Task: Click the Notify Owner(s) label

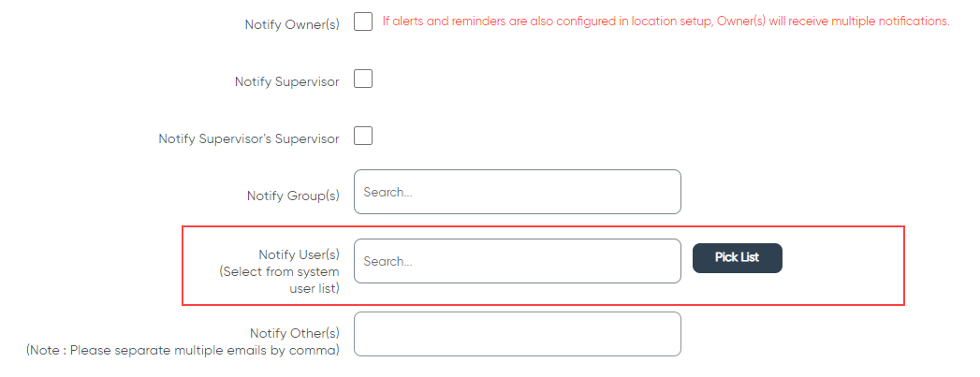Action: 292,25
